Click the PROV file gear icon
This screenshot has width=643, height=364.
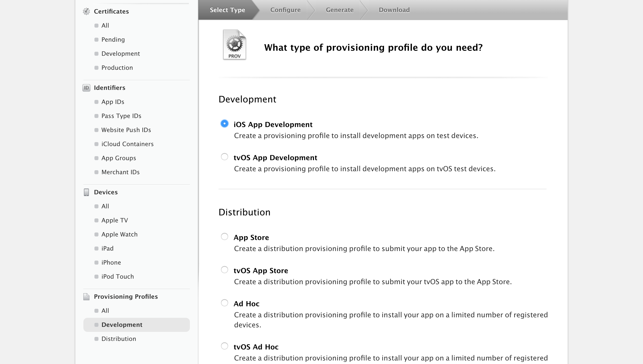tap(234, 45)
